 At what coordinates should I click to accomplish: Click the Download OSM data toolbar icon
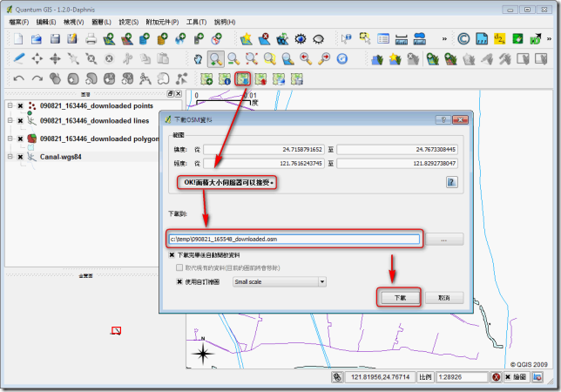click(242, 79)
